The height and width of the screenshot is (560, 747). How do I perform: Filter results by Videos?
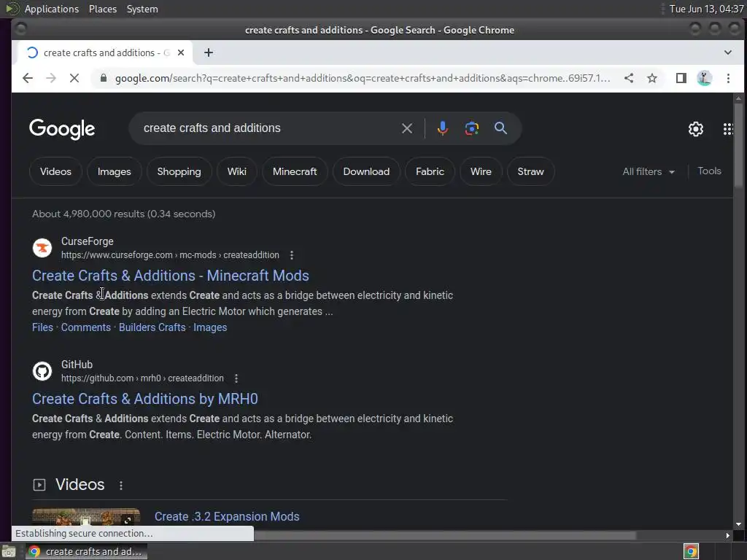(55, 172)
